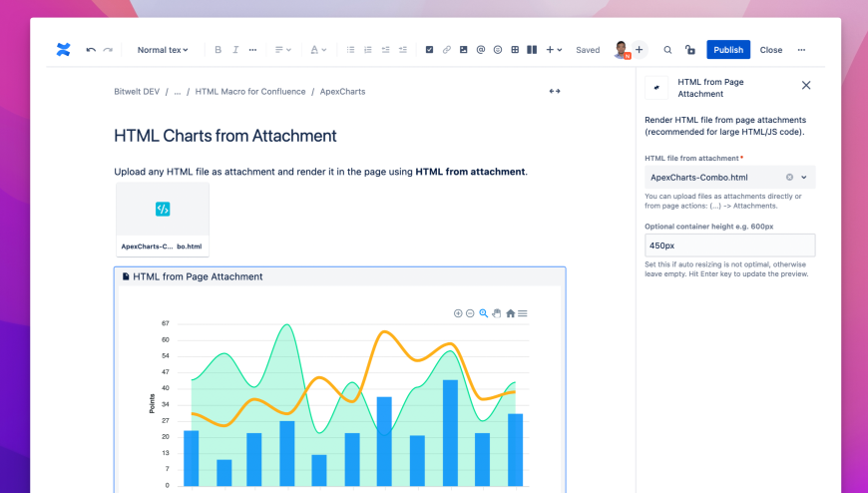Insert a bullet list
The height and width of the screenshot is (493, 868).
(x=350, y=50)
